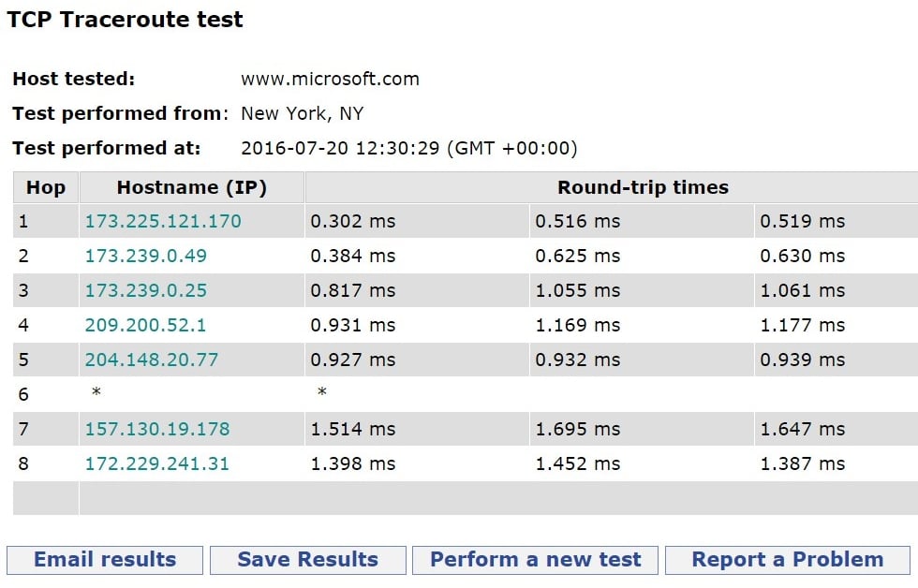
Task: Open Report a Problem
Action: pyautogui.click(x=785, y=559)
